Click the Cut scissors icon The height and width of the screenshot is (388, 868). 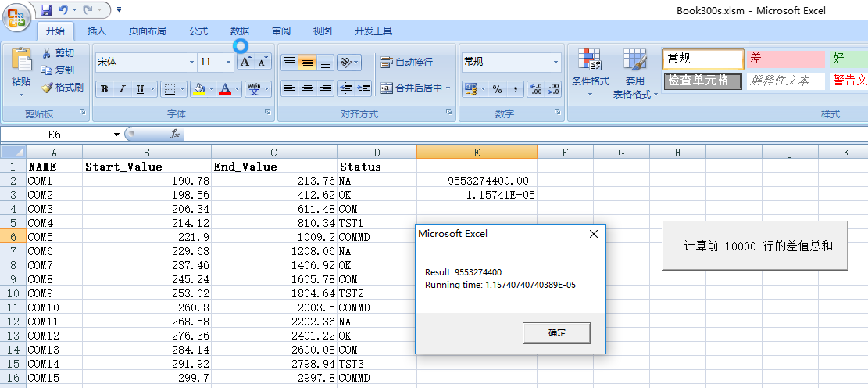click(x=47, y=53)
